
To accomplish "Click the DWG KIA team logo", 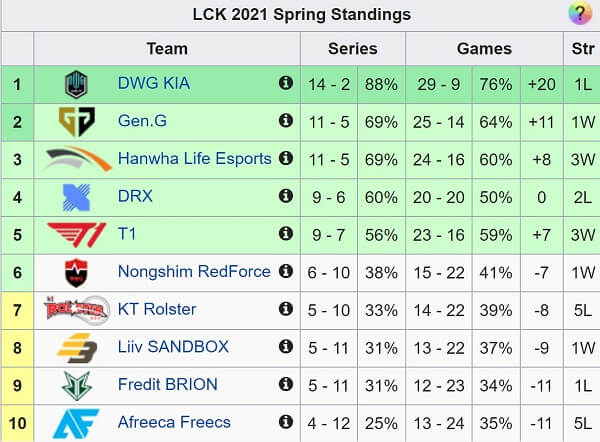I will [76, 85].
